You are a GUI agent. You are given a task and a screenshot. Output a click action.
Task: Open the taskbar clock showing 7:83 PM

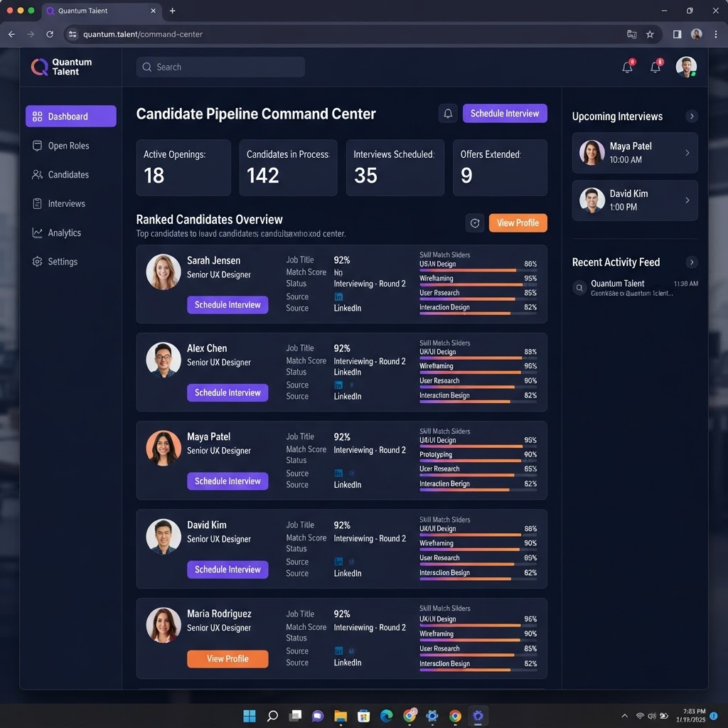(x=691, y=715)
